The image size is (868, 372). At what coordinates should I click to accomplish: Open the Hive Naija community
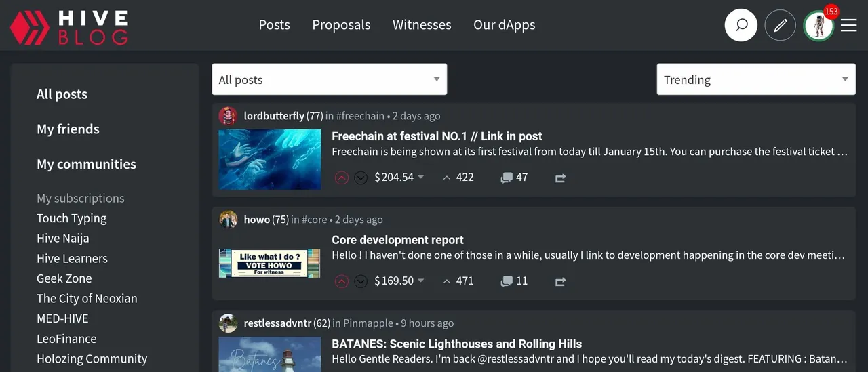tap(62, 239)
